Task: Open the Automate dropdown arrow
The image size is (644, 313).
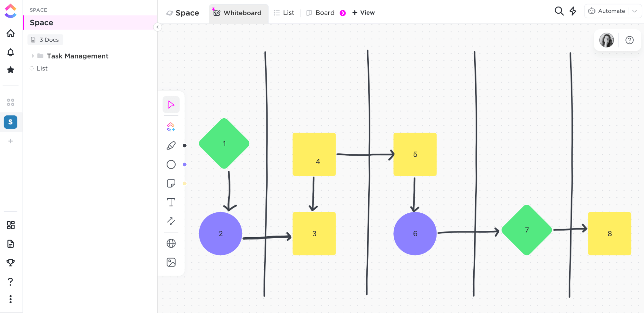Action: coord(635,11)
